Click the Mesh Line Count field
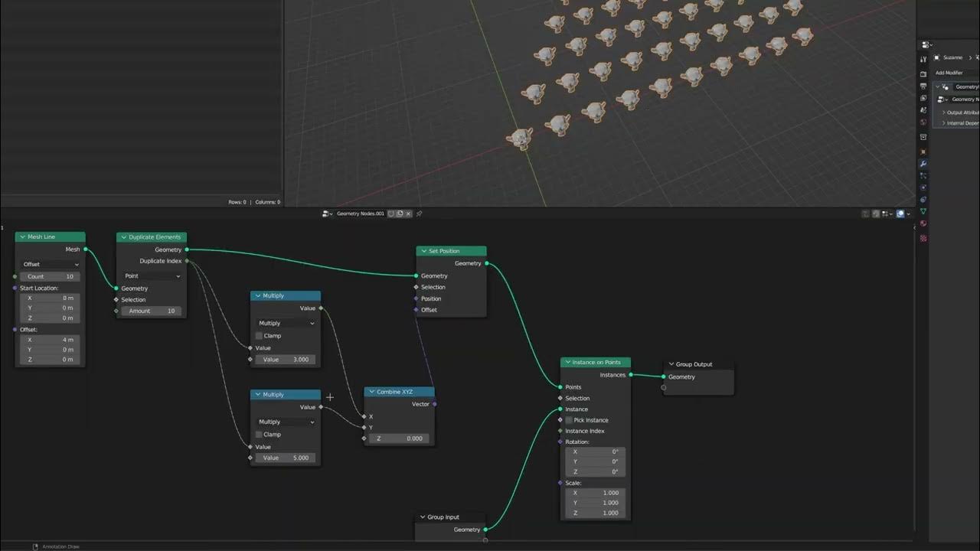The image size is (980, 551). coord(51,276)
